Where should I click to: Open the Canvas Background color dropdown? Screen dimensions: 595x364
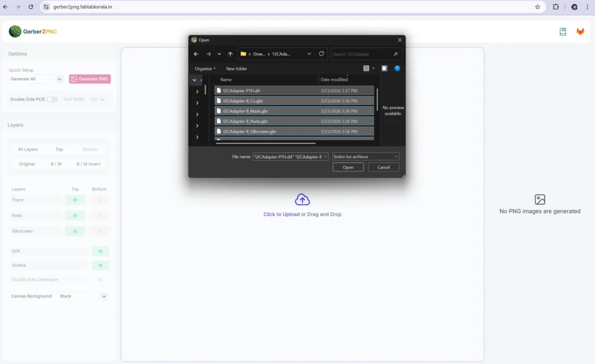pyautogui.click(x=82, y=296)
